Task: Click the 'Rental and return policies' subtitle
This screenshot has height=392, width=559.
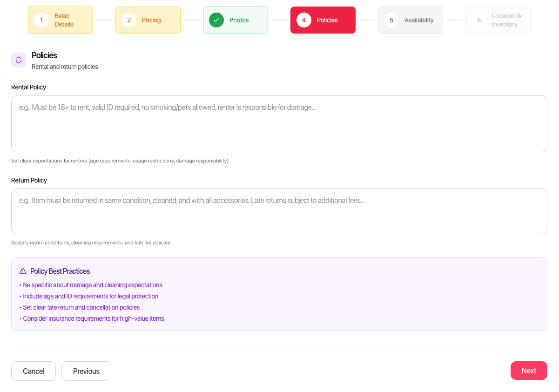Action: click(65, 67)
